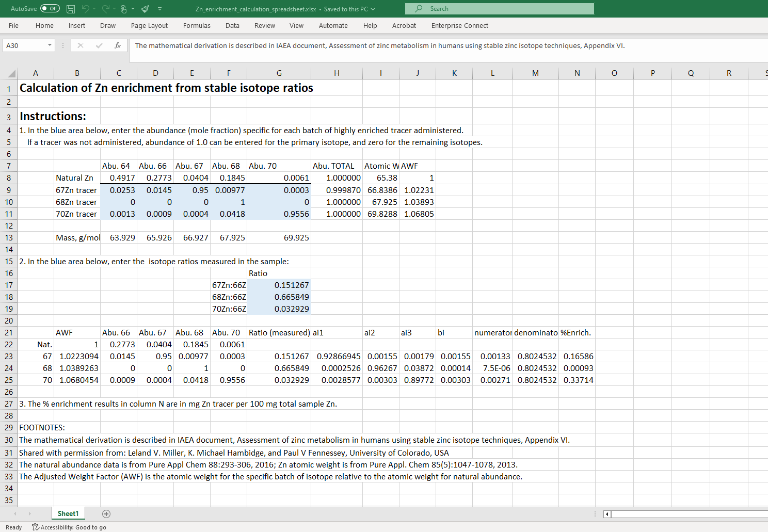Image resolution: width=768 pixels, height=532 pixels.
Task: Click the Insert Function fx icon
Action: pos(118,45)
